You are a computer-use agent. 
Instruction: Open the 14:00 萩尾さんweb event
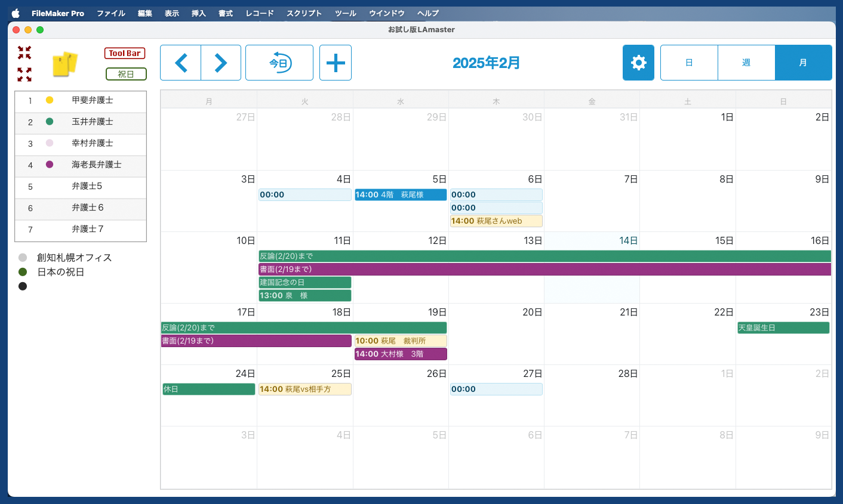[x=496, y=221]
